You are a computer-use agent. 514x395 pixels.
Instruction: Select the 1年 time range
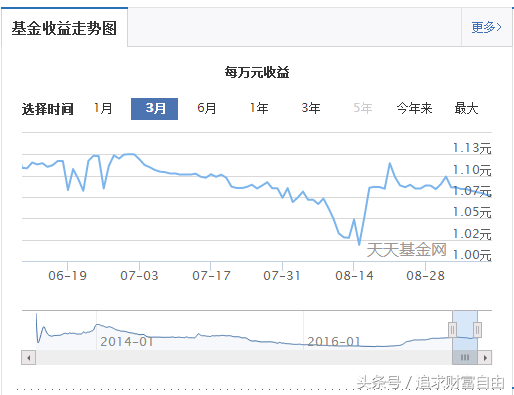click(x=259, y=108)
